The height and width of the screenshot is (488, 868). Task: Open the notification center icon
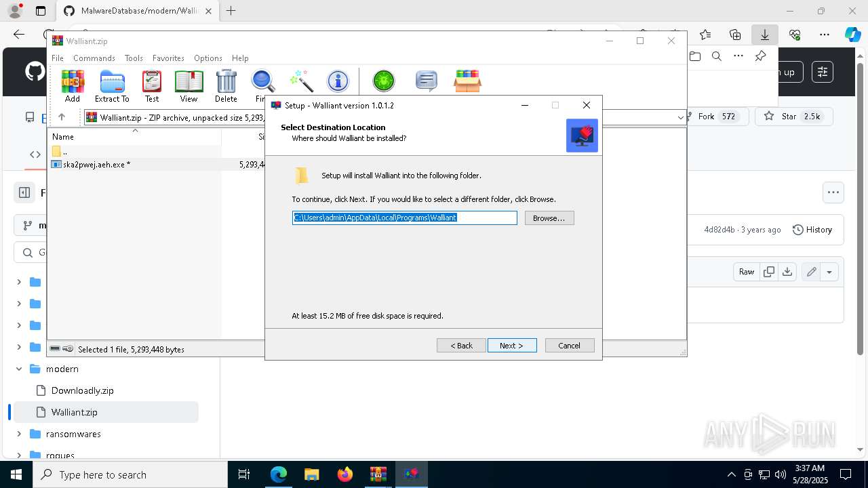point(846,474)
